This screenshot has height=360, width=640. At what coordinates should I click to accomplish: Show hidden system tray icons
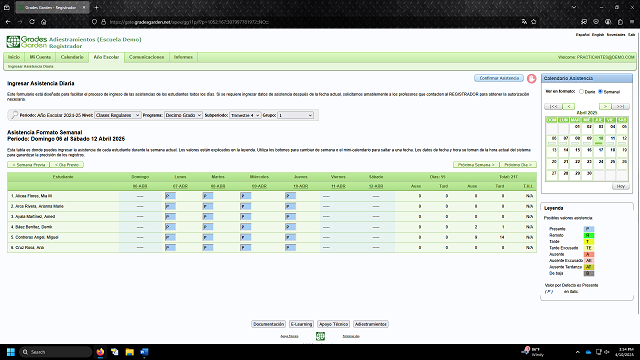point(577,352)
